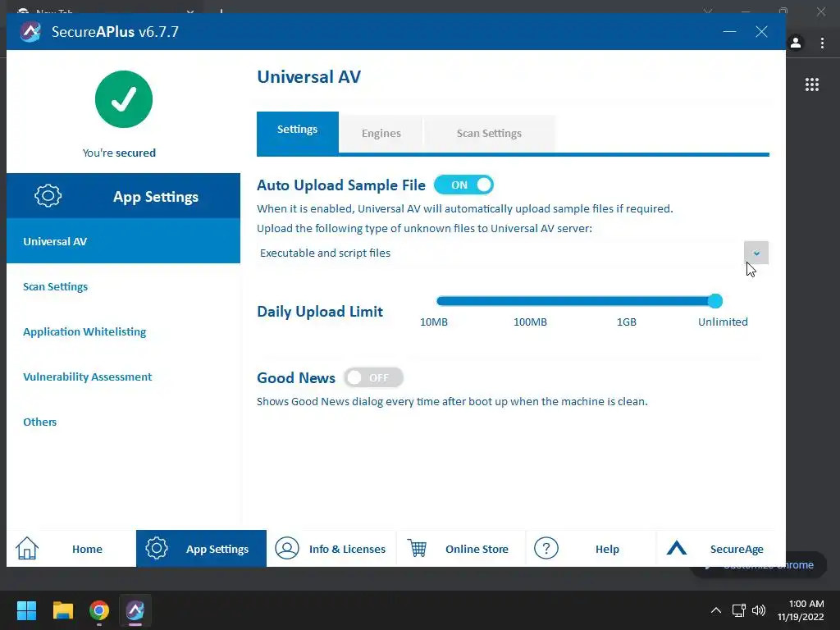The width and height of the screenshot is (840, 630).
Task: Click the green secured checkmark status icon
Action: 124,99
